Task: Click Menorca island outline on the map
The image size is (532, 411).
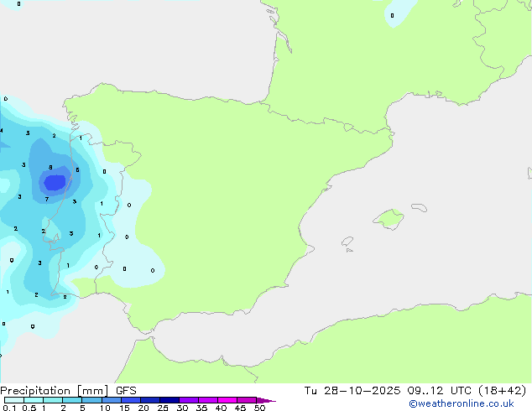Action: pyautogui.click(x=420, y=207)
